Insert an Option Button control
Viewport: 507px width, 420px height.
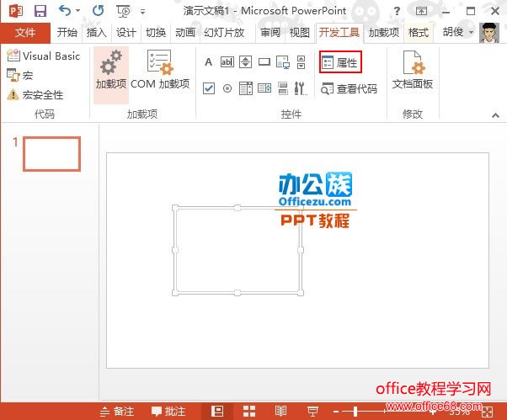227,88
